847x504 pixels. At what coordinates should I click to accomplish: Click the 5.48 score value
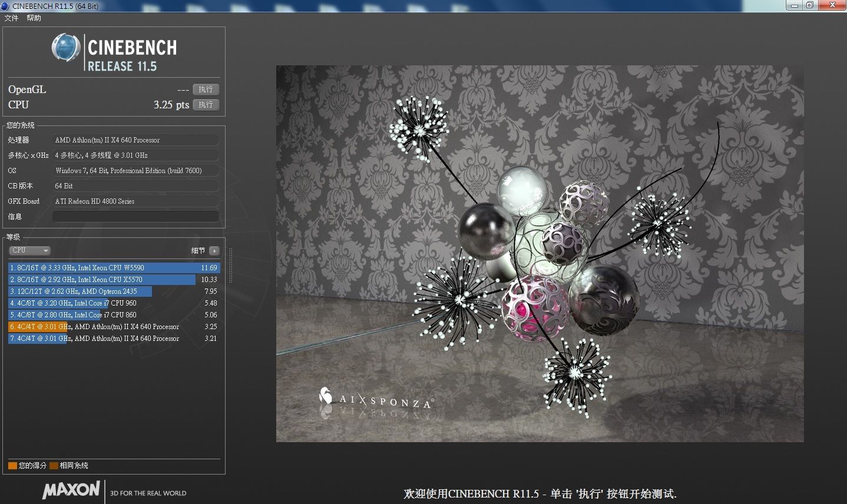[x=211, y=303]
